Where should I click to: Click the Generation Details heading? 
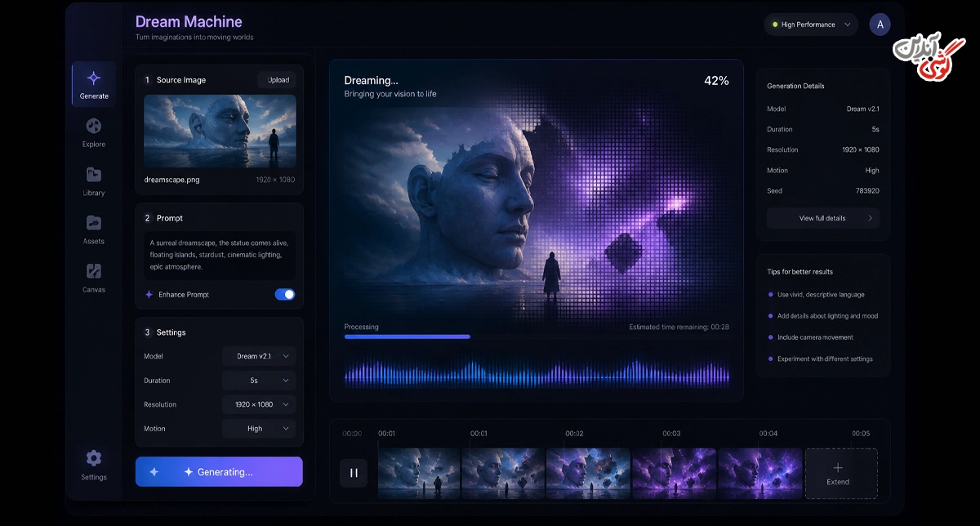pos(795,86)
